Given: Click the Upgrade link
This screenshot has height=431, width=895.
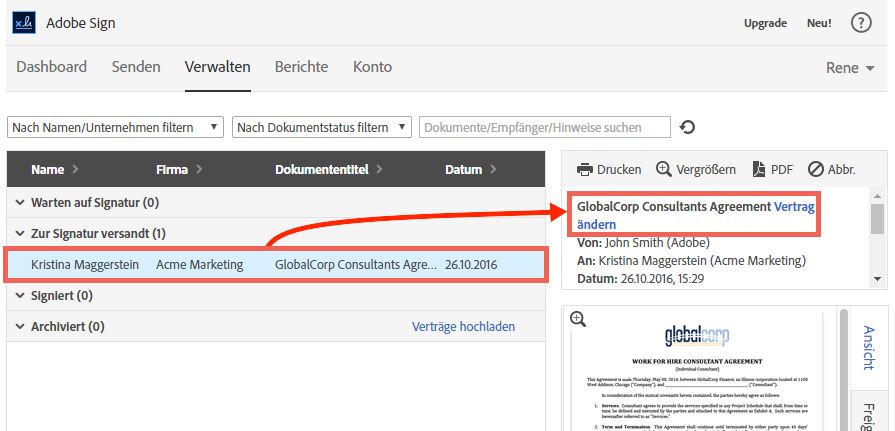Looking at the screenshot, I should [765, 23].
